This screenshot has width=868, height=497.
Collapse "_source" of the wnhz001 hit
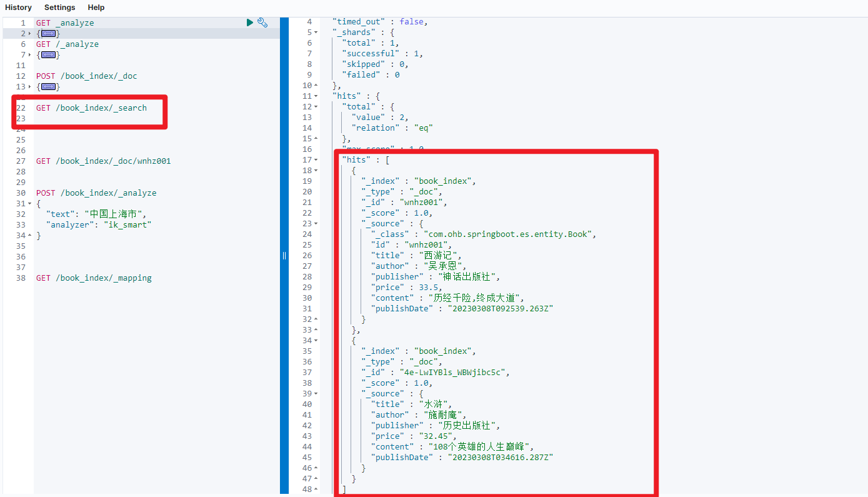coord(316,223)
